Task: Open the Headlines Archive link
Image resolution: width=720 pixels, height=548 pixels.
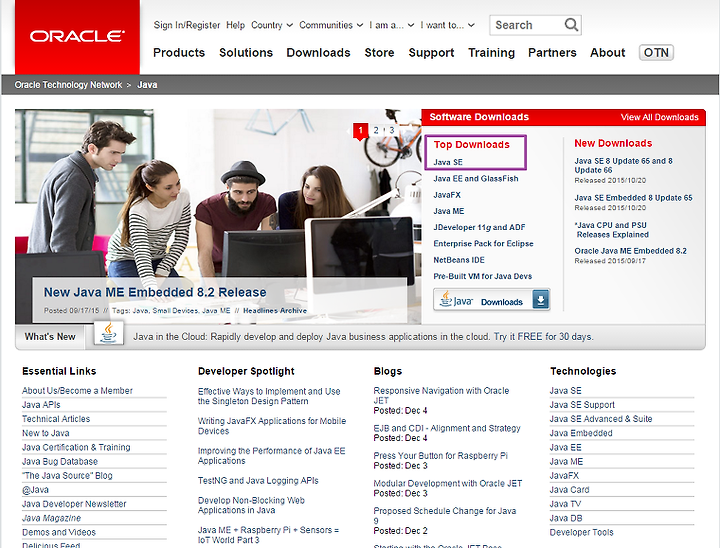Action: click(x=275, y=311)
